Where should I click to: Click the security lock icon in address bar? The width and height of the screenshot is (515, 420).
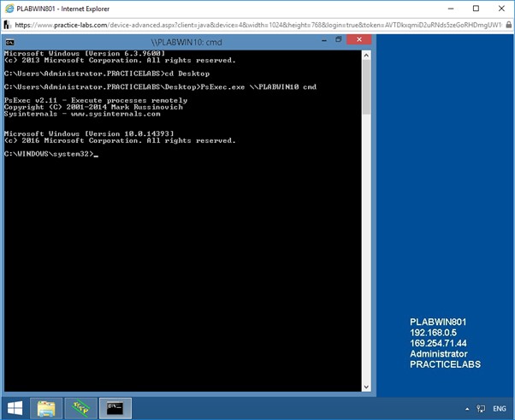click(508, 25)
